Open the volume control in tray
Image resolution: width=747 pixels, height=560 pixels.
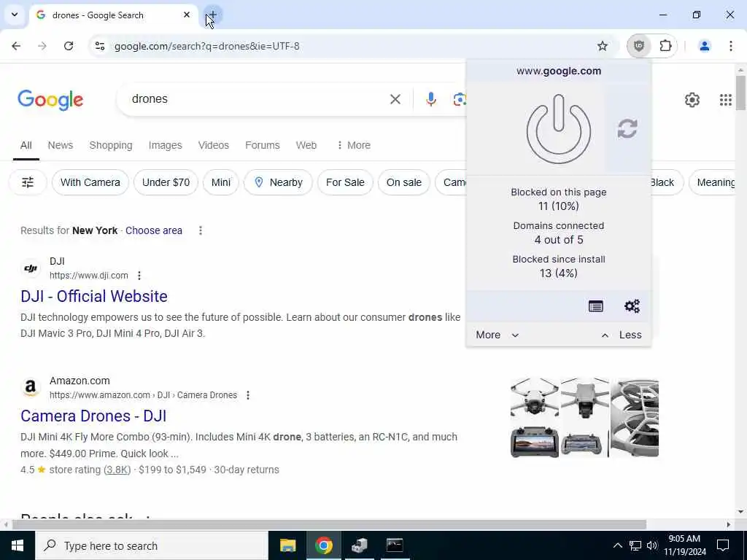point(651,545)
